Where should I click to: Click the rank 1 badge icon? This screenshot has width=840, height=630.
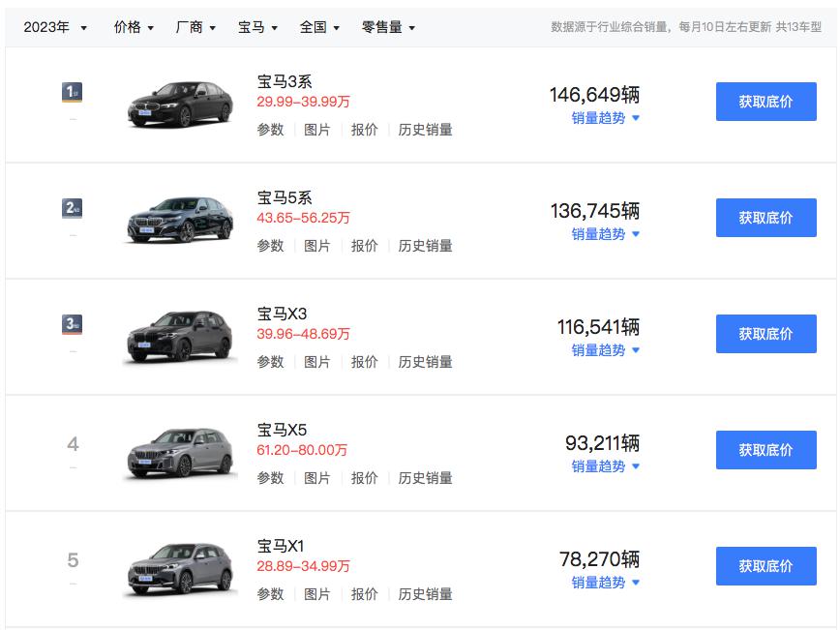[x=72, y=92]
